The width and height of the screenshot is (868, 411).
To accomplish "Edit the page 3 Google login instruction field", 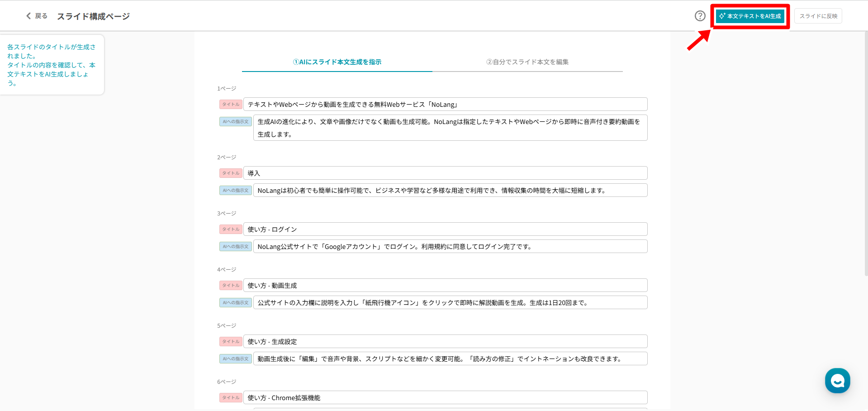I will [x=451, y=246].
